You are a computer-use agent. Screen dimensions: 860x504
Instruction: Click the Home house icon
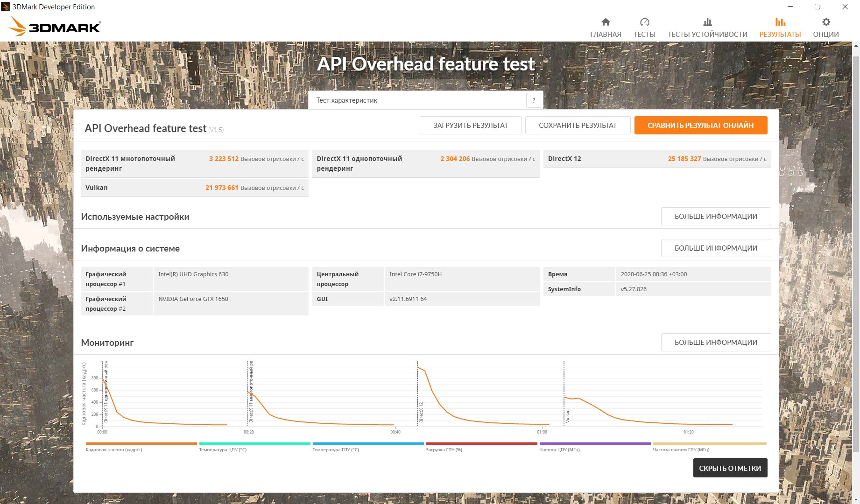[x=606, y=22]
